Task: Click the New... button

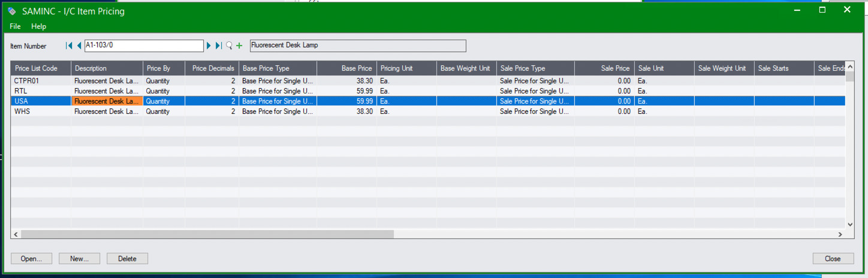Action: 80,259
